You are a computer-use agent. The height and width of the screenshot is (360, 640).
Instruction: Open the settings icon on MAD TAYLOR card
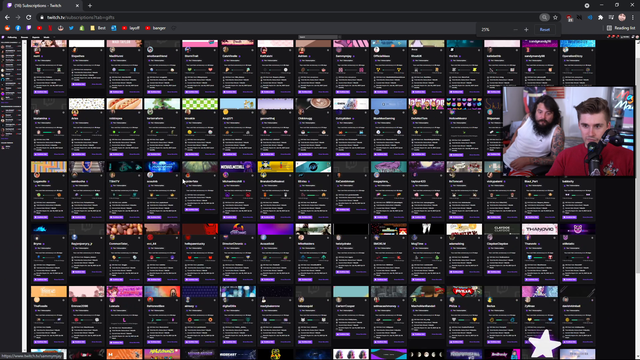pos(139,50)
